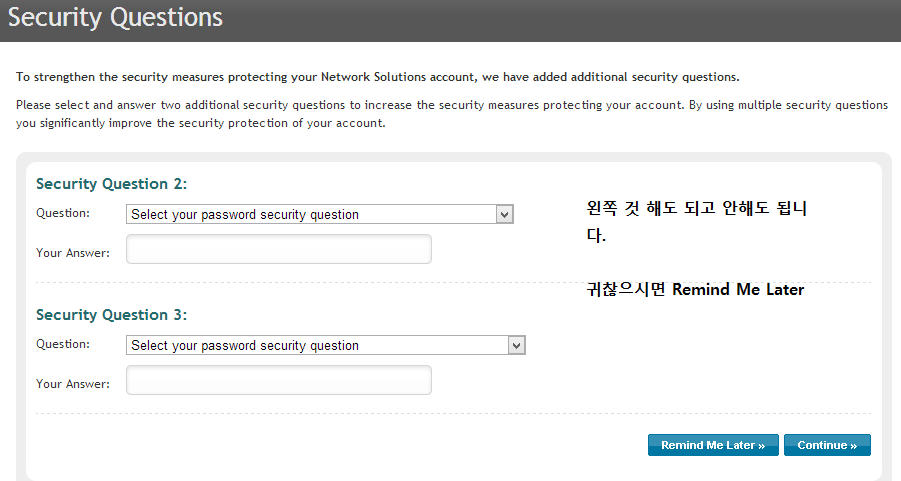Click Your Answer label for Security Question 3

[x=73, y=384]
